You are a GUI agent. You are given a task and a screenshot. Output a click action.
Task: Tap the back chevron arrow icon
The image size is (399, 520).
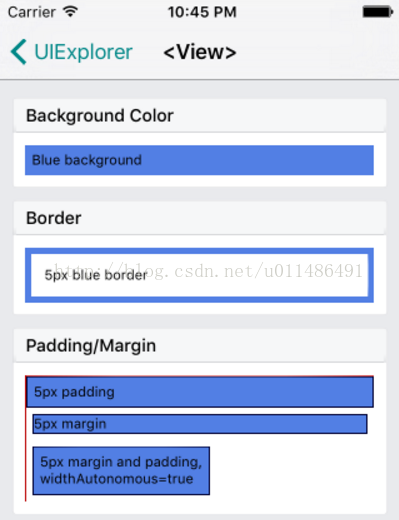18,52
